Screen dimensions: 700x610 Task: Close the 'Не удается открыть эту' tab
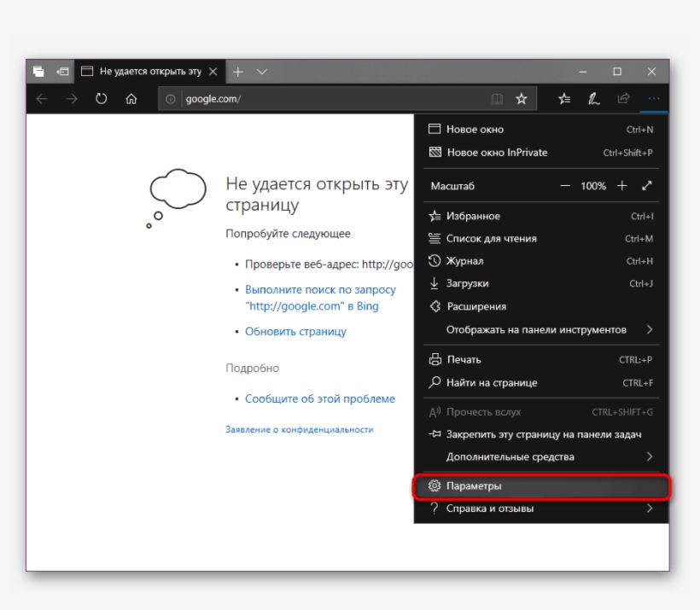tap(213, 72)
